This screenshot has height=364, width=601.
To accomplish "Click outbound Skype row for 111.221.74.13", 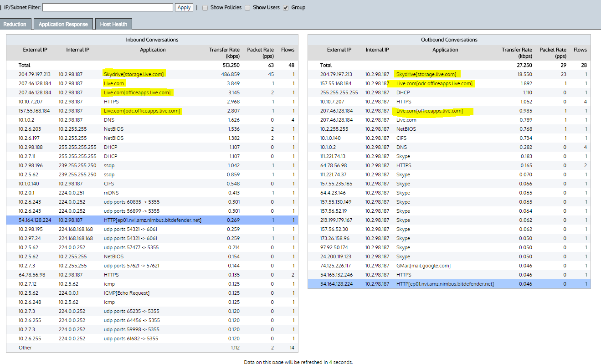I will (x=449, y=156).
